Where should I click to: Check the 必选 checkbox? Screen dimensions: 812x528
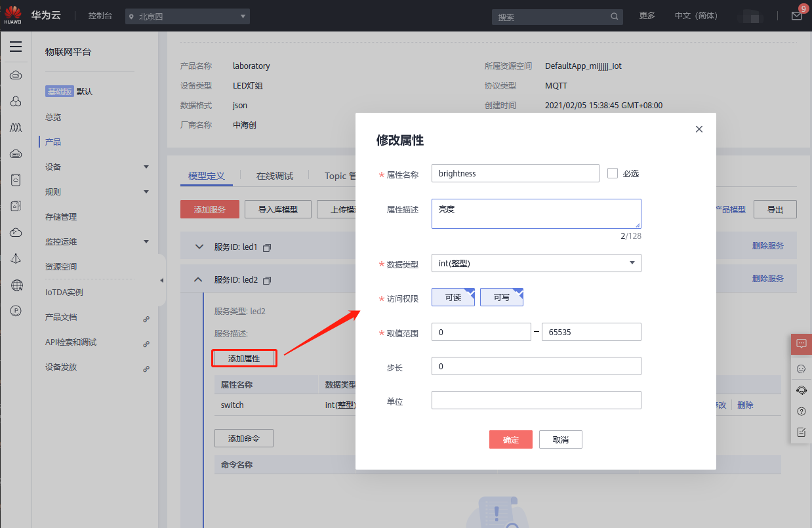[x=613, y=173]
